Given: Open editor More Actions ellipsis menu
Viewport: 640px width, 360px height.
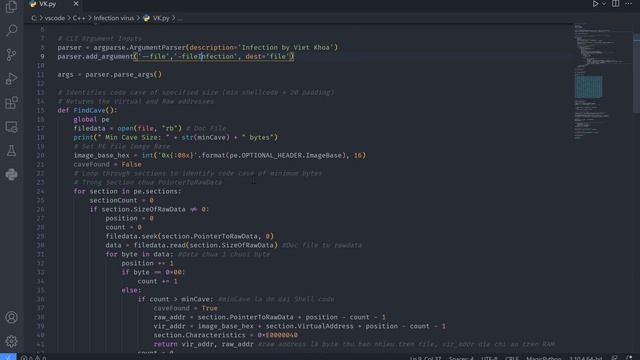Looking at the screenshot, I should pos(628,4).
